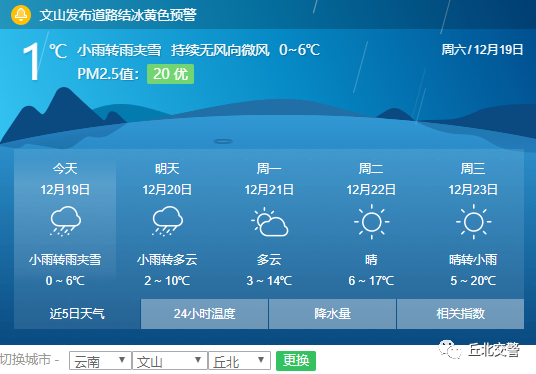Click the 持续无风向微风 wind text
This screenshot has width=536, height=374.
pyautogui.click(x=220, y=50)
